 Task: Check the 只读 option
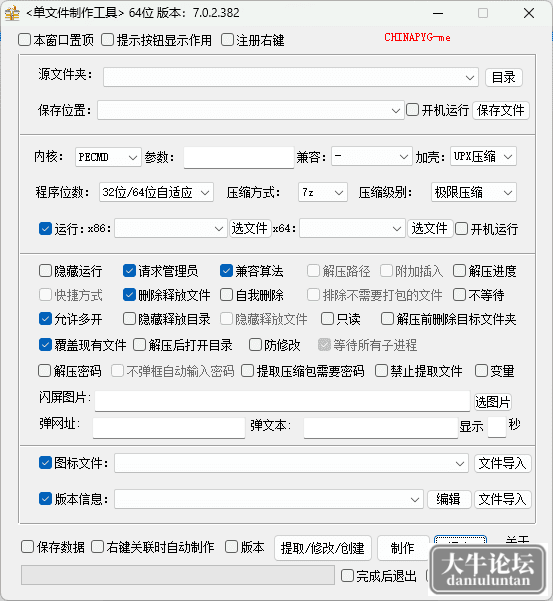pos(328,319)
